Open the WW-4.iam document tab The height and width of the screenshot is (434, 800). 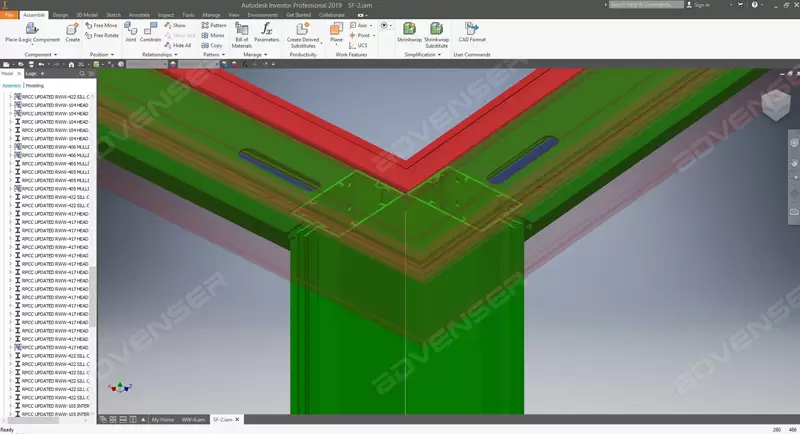pos(194,420)
